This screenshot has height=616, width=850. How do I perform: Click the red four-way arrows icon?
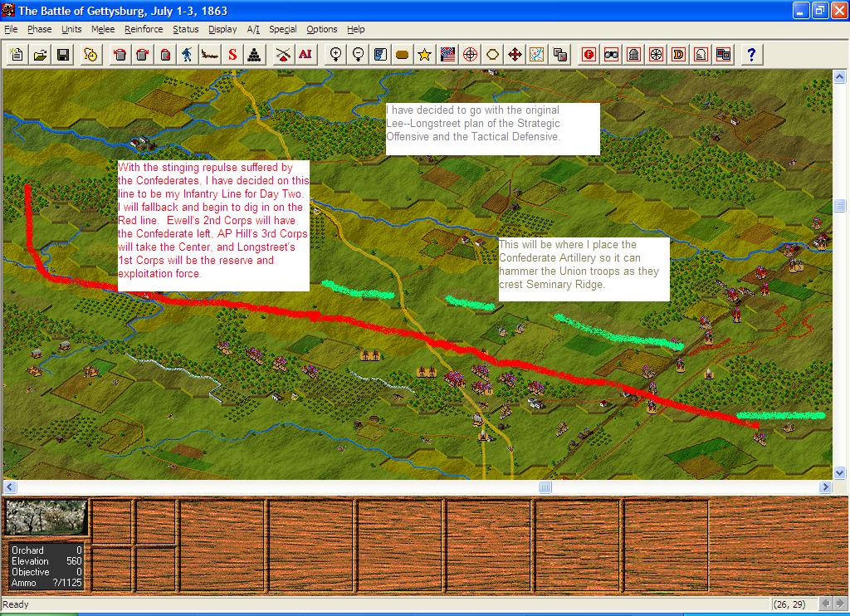coord(515,54)
